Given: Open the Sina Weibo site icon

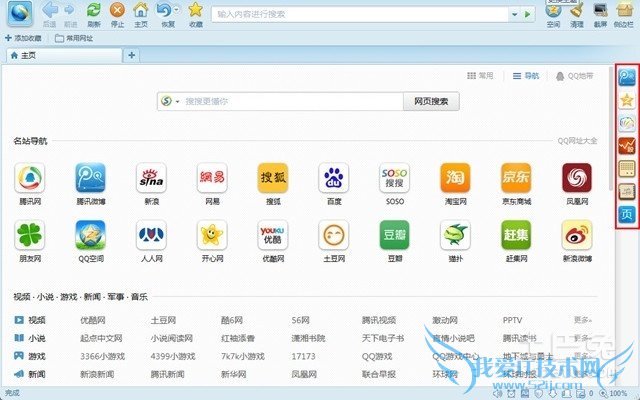Looking at the screenshot, I should pos(577,235).
